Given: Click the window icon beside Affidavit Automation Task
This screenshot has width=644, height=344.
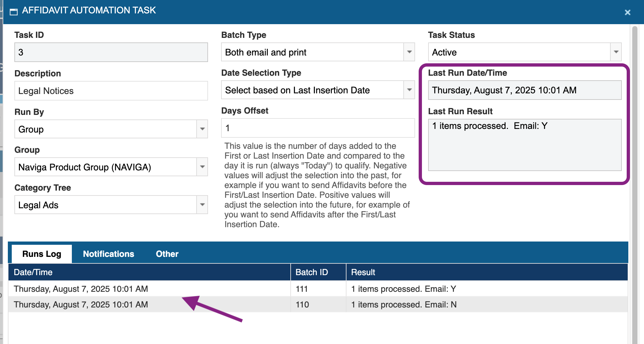Looking at the screenshot, I should point(14,12).
